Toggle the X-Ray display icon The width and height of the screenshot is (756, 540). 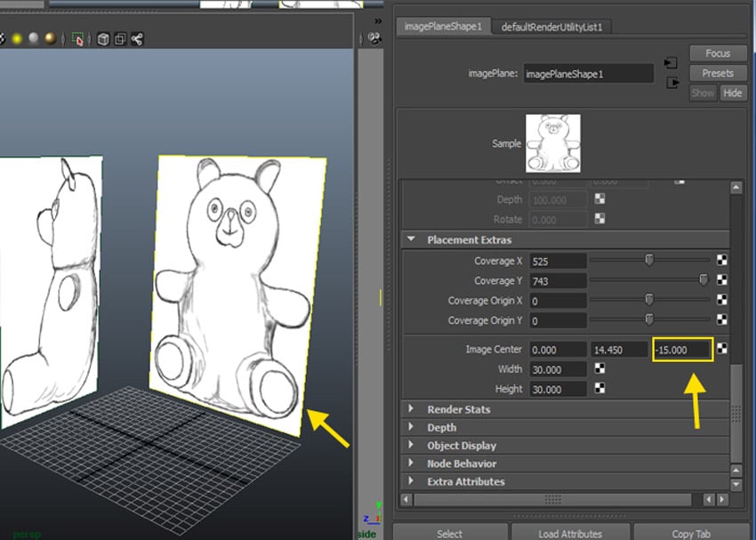click(120, 39)
